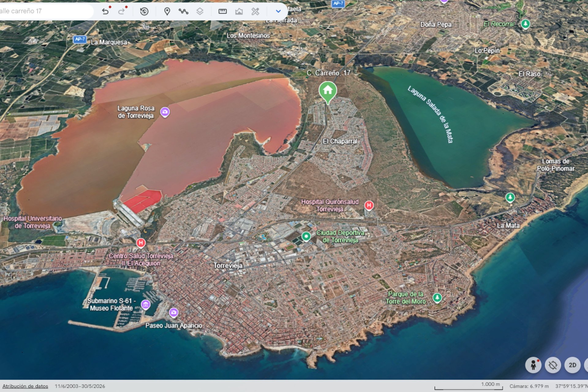588x392 pixels.
Task: Click the crossed pencil-ruler tools icon
Action: coord(255,11)
